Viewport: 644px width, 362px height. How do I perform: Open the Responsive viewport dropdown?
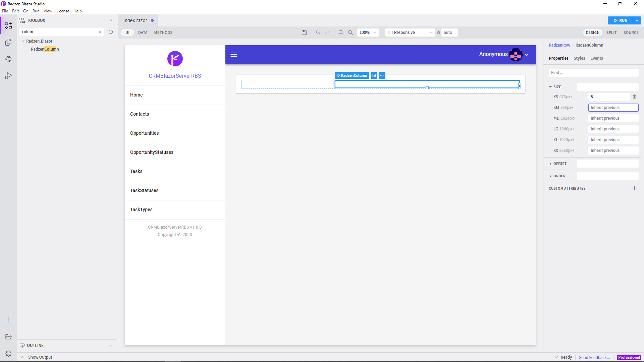[410, 33]
